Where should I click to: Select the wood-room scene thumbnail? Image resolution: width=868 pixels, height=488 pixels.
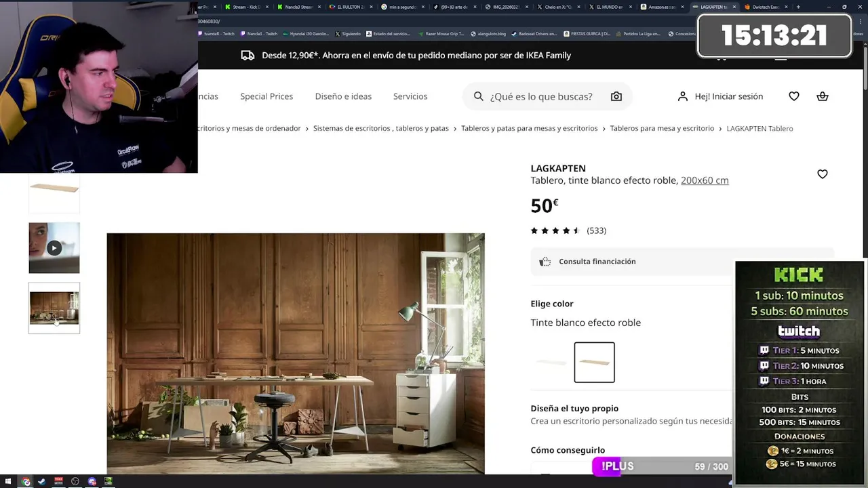(54, 308)
